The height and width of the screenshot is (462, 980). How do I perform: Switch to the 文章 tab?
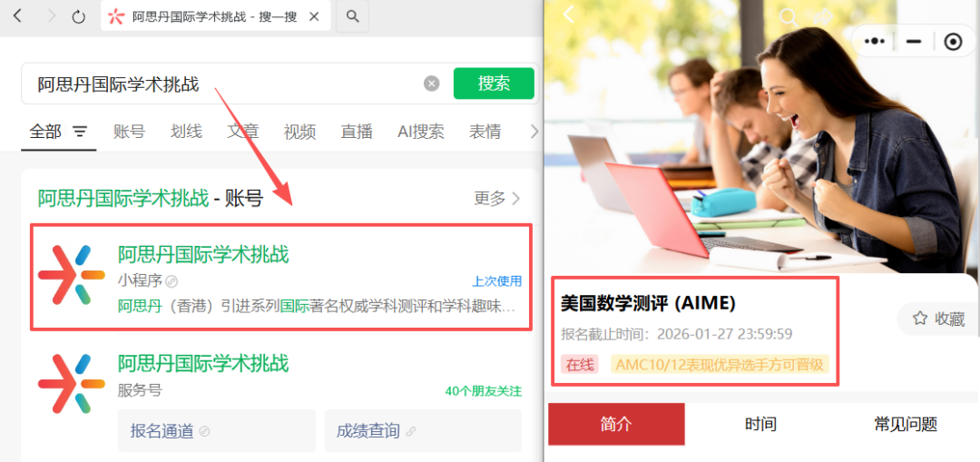point(242,132)
